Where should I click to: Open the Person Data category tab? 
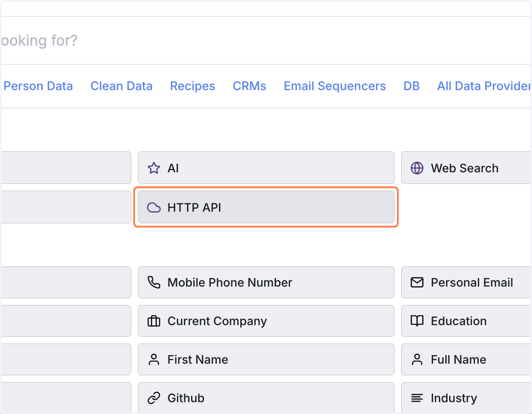[38, 86]
